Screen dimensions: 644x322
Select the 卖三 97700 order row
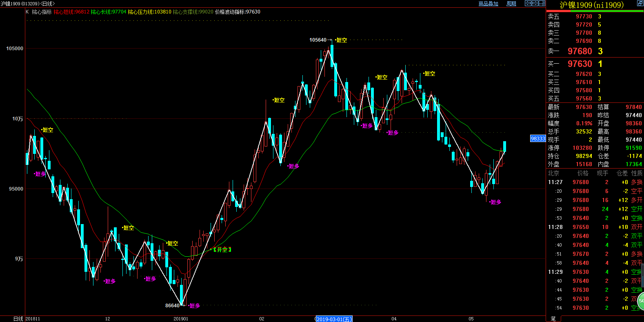click(x=595, y=33)
